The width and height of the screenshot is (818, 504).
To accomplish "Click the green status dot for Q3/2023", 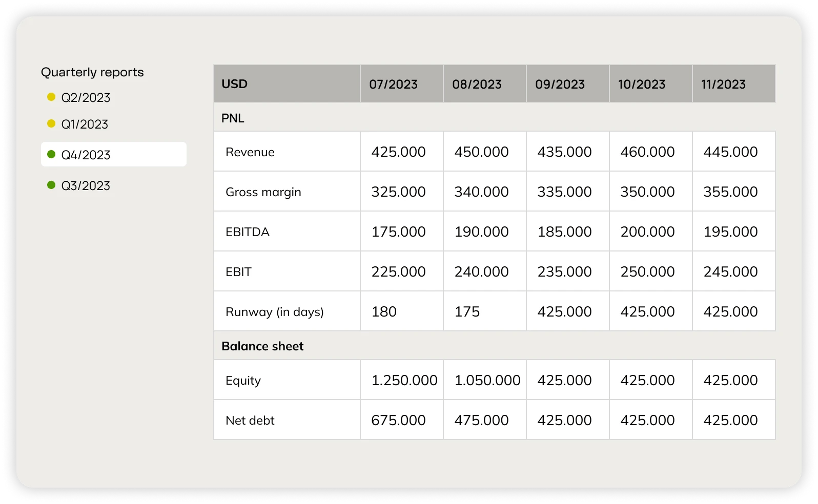I will 51,185.
